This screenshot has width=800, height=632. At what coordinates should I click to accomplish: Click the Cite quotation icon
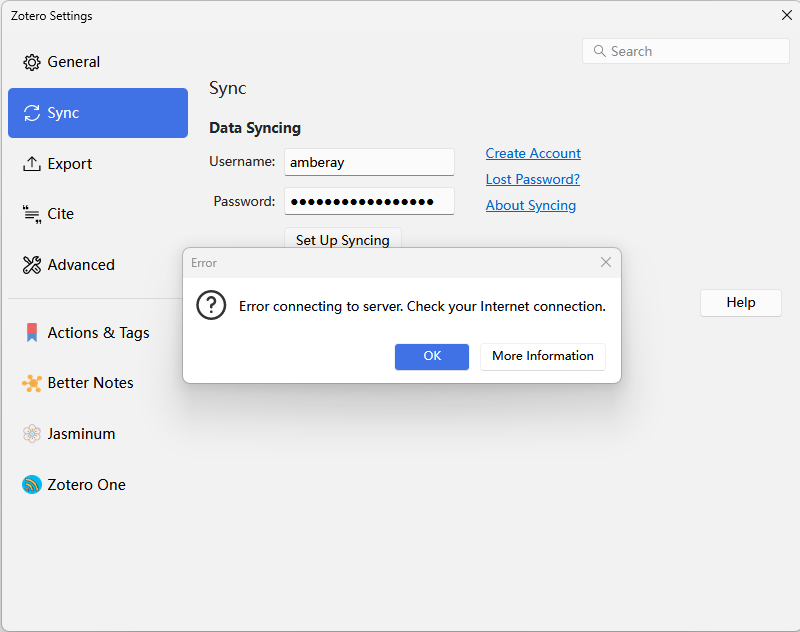coord(32,214)
